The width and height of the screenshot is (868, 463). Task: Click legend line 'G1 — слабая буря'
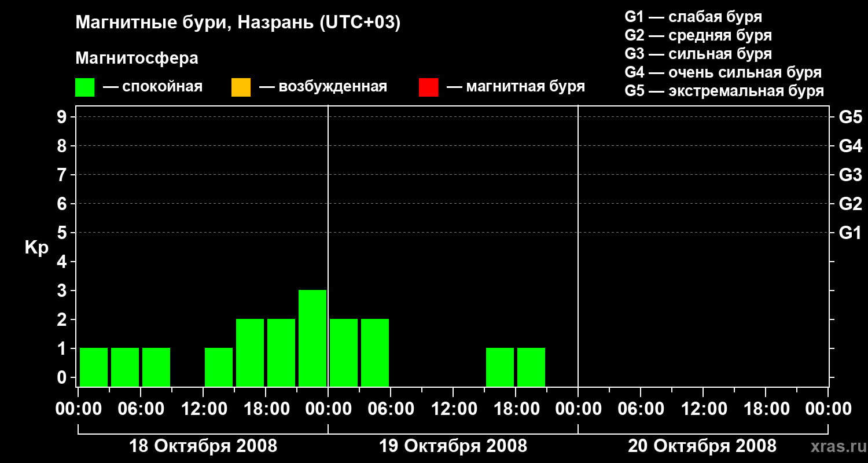pos(693,16)
